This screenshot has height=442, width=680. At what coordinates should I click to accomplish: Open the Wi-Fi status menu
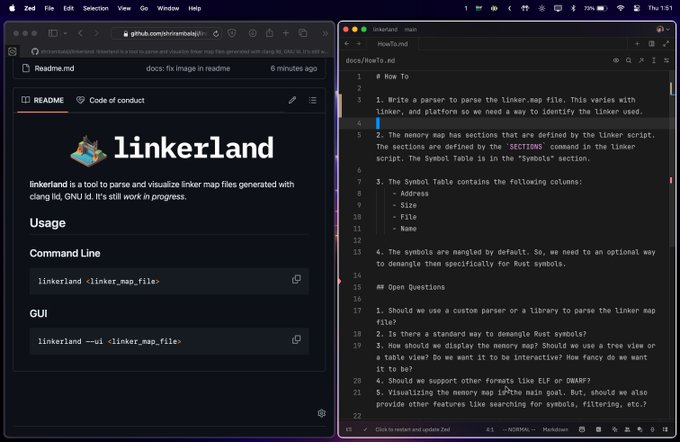click(x=621, y=8)
